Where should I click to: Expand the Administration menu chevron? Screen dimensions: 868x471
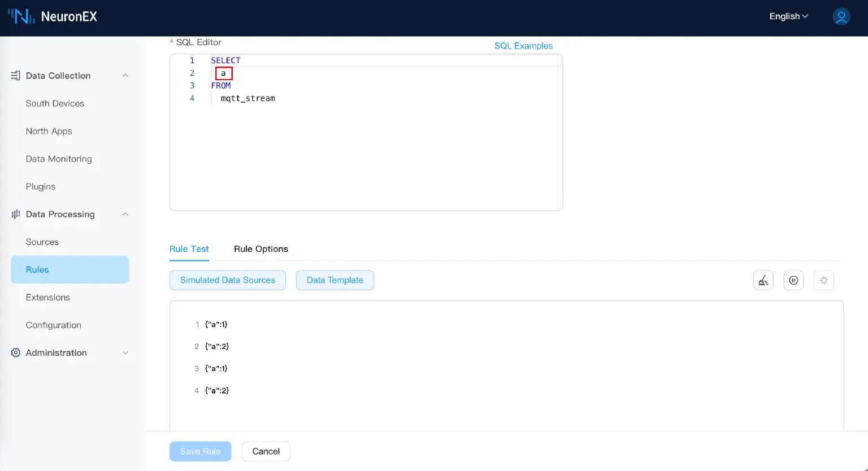125,352
